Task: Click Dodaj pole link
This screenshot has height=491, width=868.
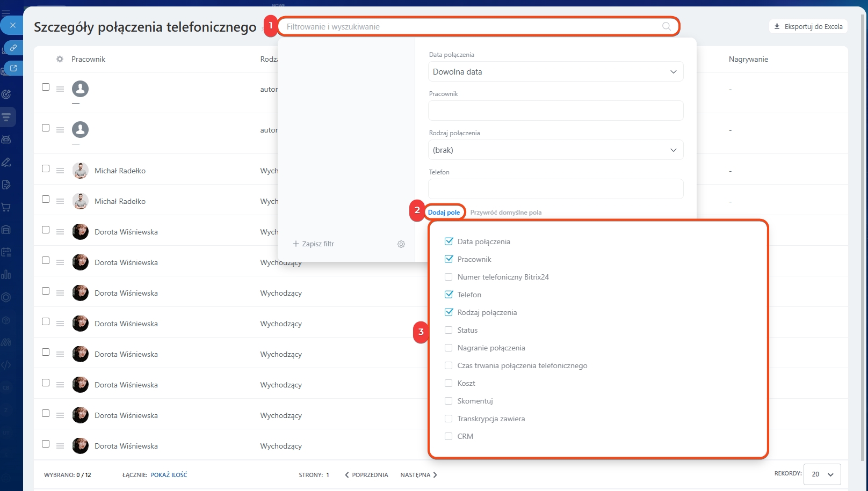Action: tap(444, 212)
